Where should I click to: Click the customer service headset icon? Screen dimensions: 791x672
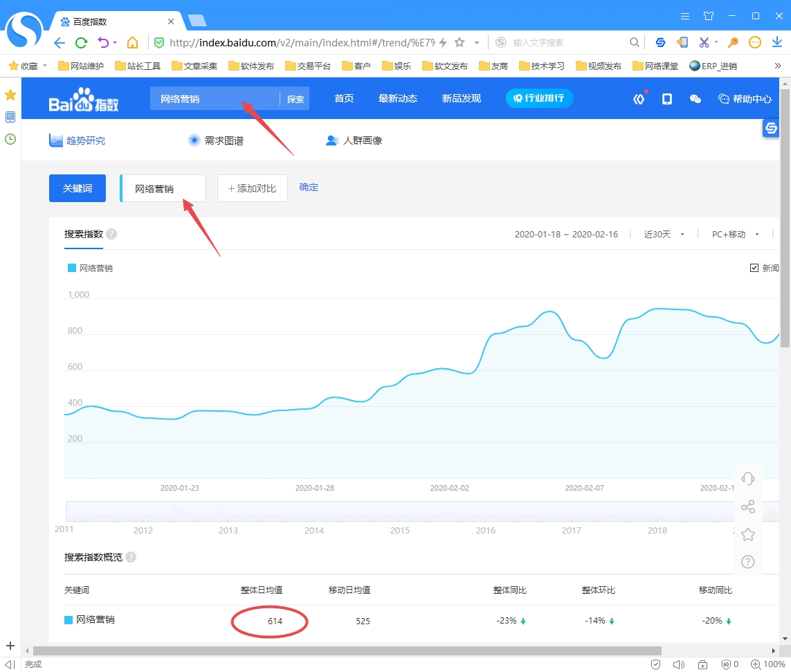click(x=747, y=479)
